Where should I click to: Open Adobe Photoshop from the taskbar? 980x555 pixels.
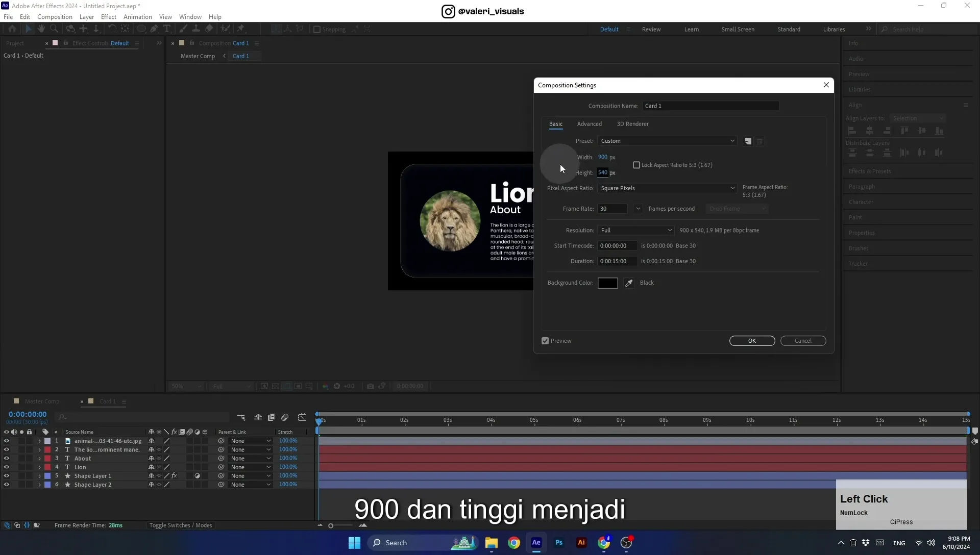tap(559, 543)
